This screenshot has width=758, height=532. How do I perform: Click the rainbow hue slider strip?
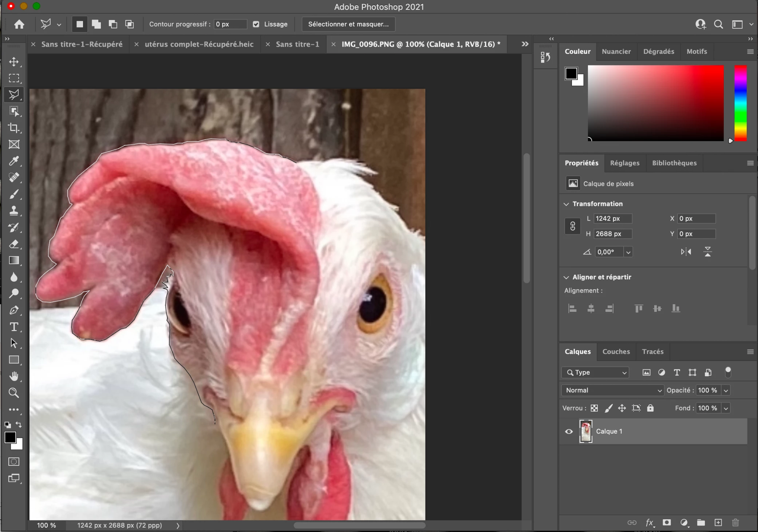740,103
